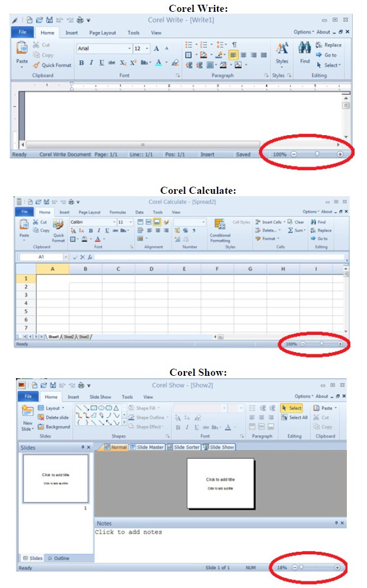Viewport: 367px width, 588px height.
Task: Click zoom out minus in Corel Show
Action: pyautogui.click(x=294, y=568)
